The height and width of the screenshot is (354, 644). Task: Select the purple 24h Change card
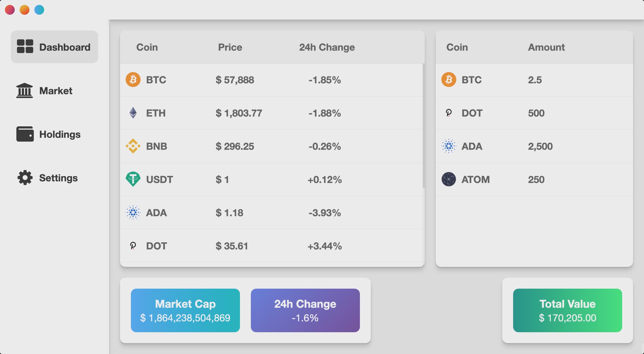pyautogui.click(x=305, y=310)
